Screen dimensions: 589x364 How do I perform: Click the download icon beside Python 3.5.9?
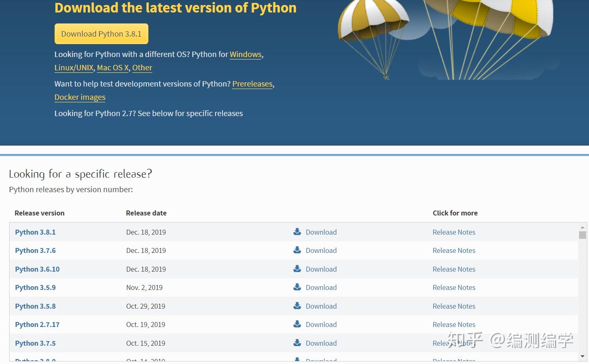tap(297, 287)
